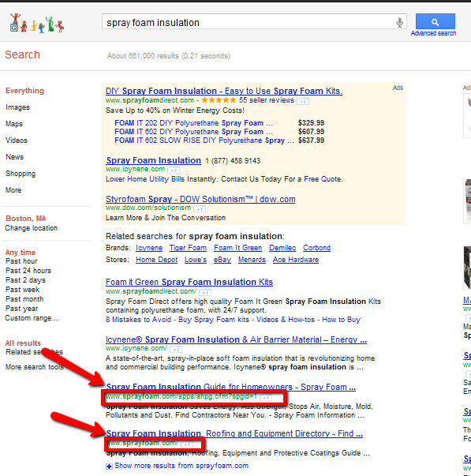Click +1 button next to www.dow.com/solutionism
Image resolution: width=471 pixels, height=476 pixels.
(200, 209)
